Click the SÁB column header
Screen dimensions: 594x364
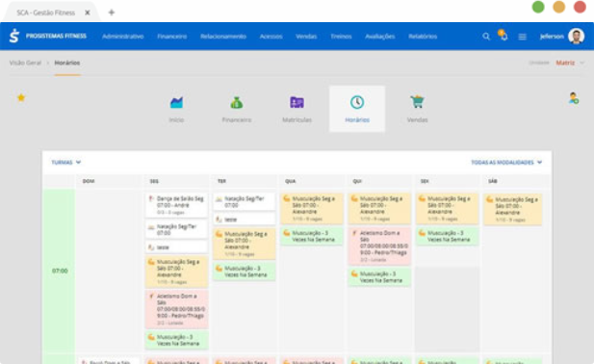(x=493, y=181)
